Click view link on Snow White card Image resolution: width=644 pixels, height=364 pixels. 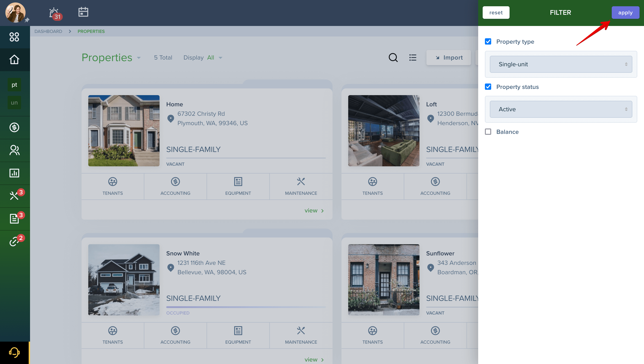[314, 360]
